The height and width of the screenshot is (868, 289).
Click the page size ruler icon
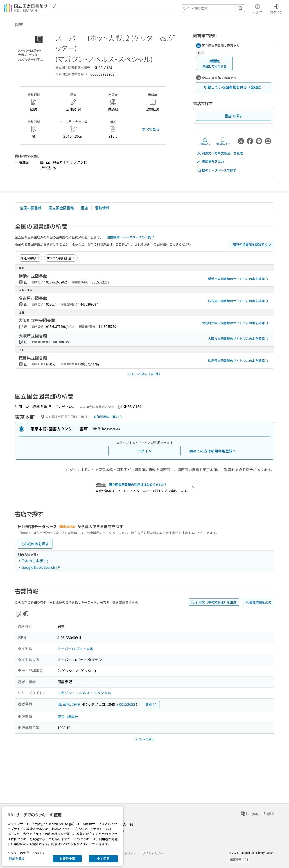(73, 129)
